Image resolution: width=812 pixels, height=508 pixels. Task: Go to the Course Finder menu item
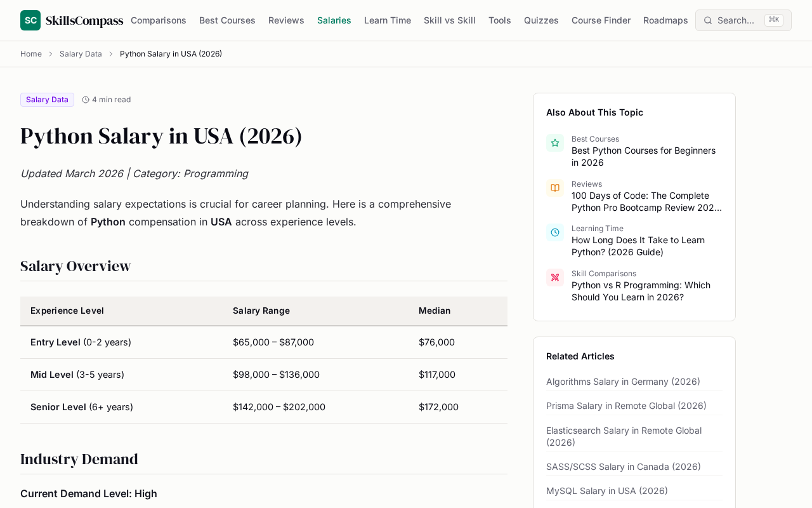pos(601,20)
